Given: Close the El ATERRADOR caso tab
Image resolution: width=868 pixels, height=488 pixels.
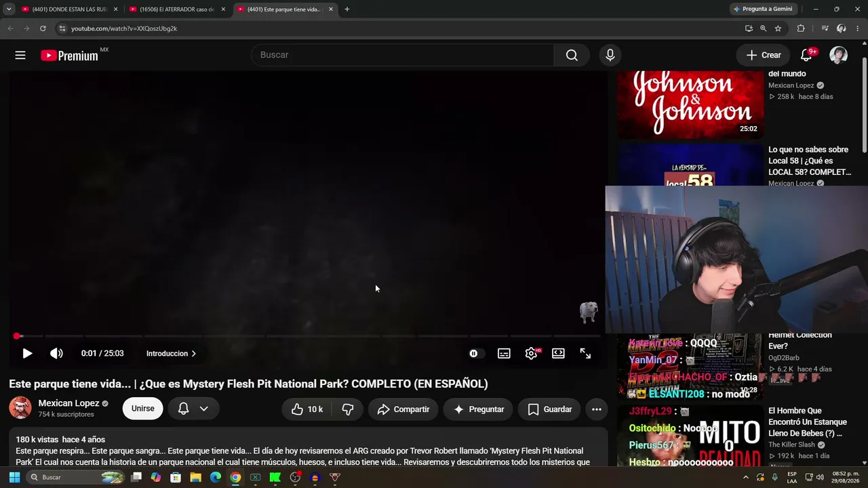Looking at the screenshot, I should [x=223, y=9].
